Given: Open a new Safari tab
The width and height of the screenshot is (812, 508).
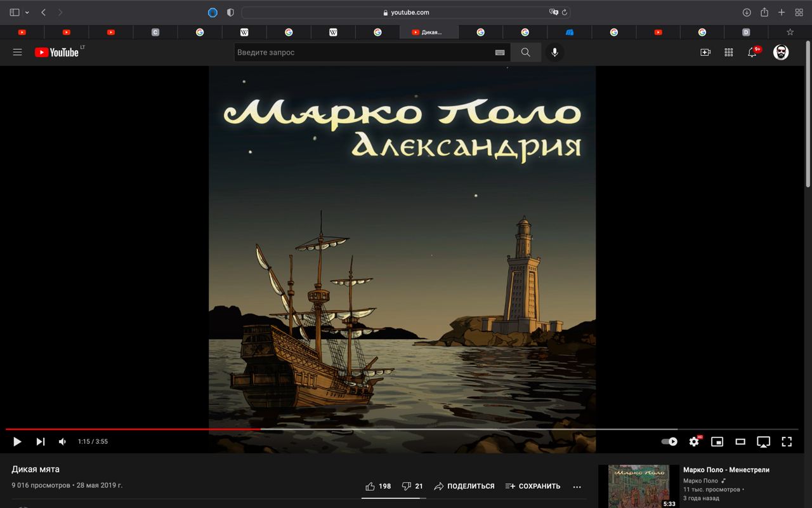Looking at the screenshot, I should click(782, 12).
